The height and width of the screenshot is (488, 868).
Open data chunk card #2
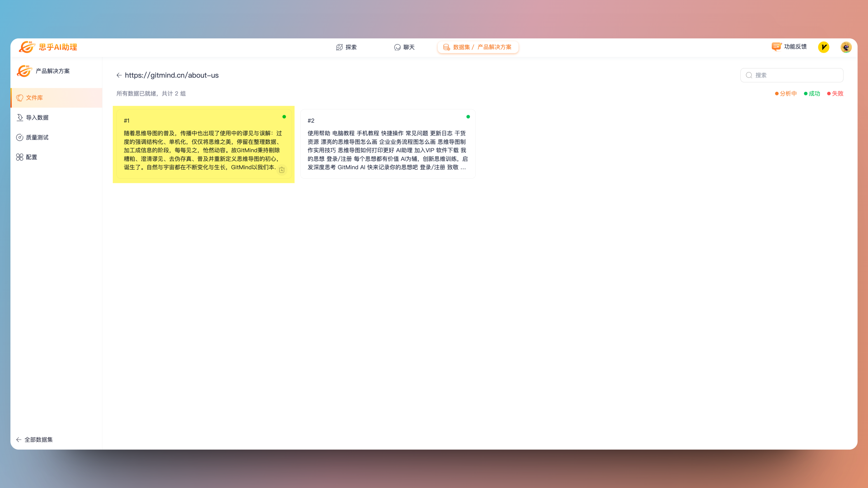click(x=387, y=145)
